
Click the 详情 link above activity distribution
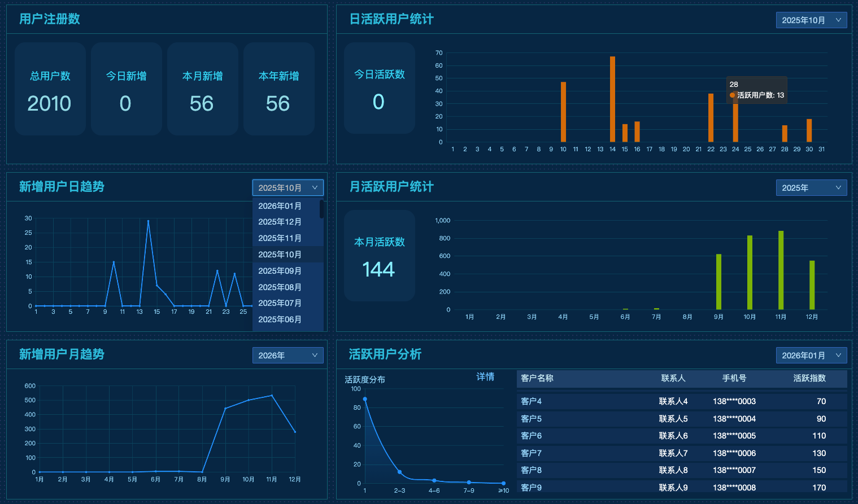485,376
